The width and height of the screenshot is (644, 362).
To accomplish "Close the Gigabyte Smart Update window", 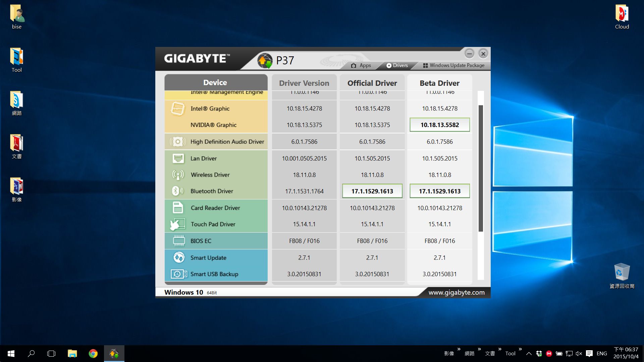I will coord(483,53).
